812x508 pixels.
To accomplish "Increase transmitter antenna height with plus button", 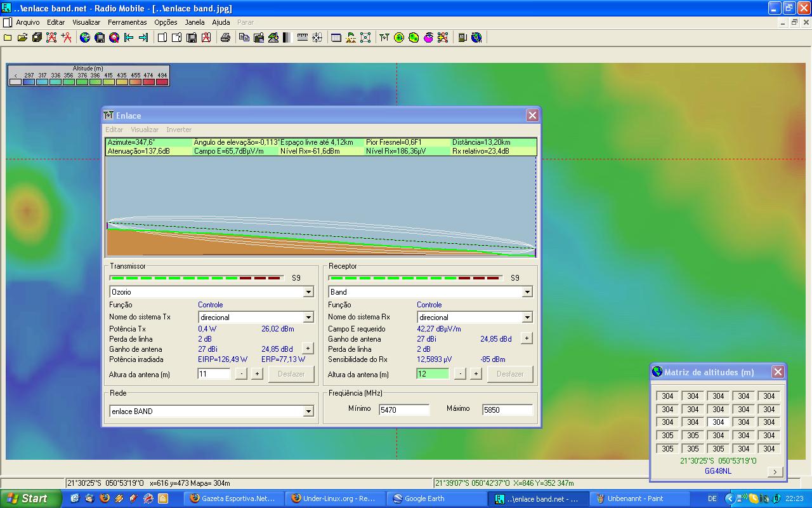I will (x=257, y=374).
